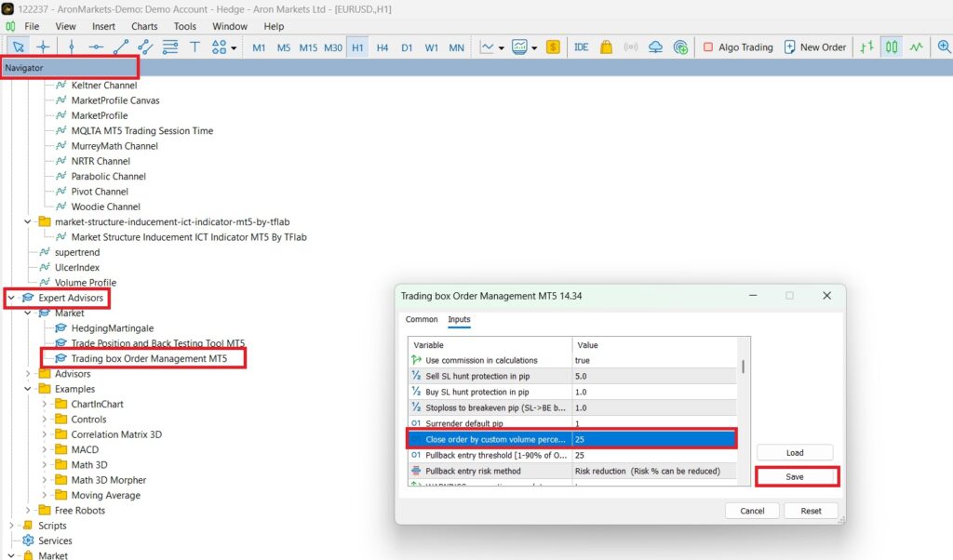
Task: Click the gold dollar trading icon
Action: (553, 47)
